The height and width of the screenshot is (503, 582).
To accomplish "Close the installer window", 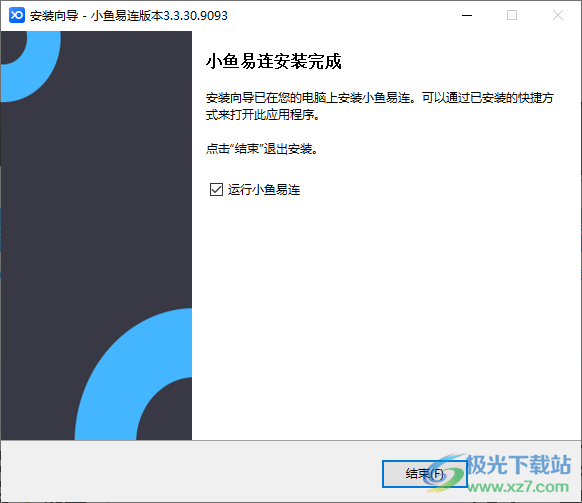I will [558, 15].
